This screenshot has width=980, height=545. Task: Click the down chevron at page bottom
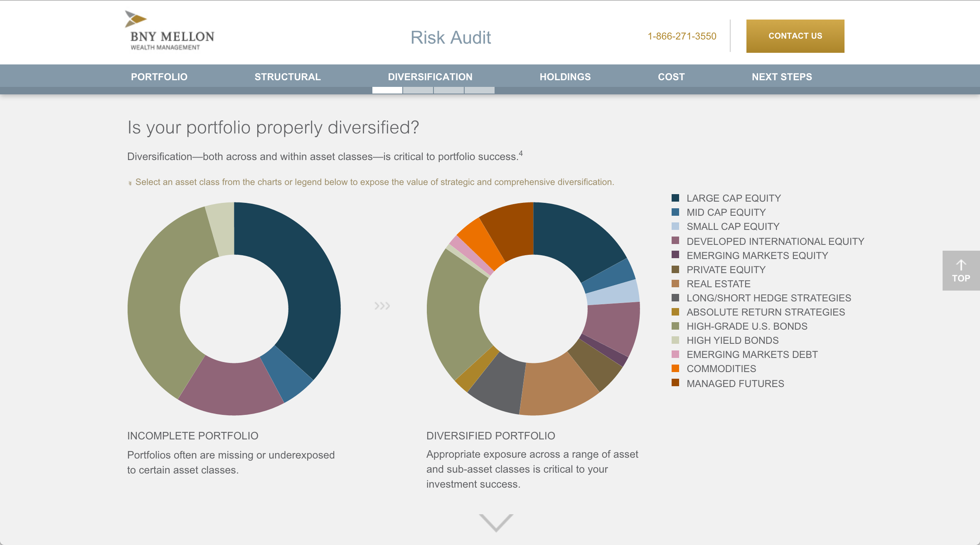click(496, 523)
